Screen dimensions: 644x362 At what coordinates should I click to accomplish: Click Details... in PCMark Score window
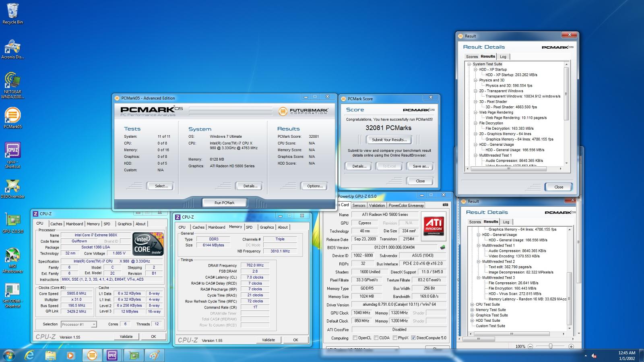pyautogui.click(x=359, y=166)
